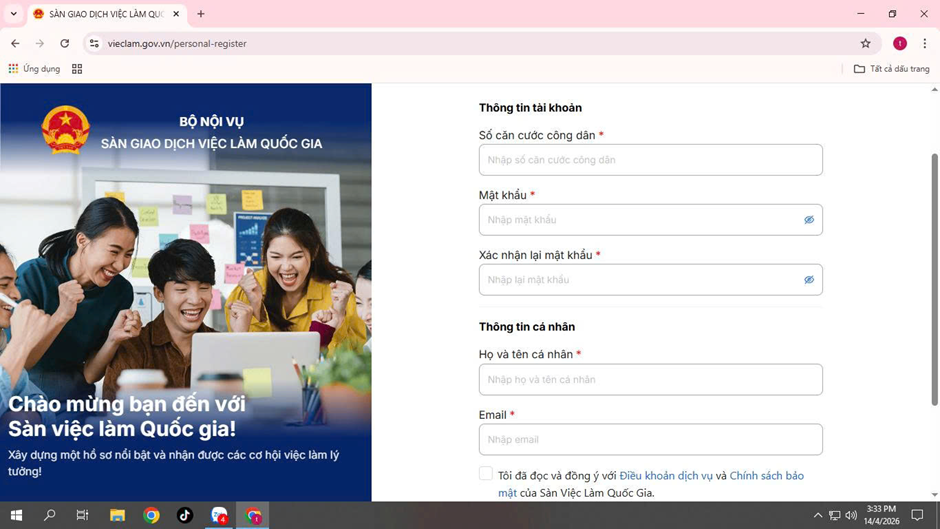
Task: Show password in Mật khẩu field
Action: pyautogui.click(x=809, y=220)
